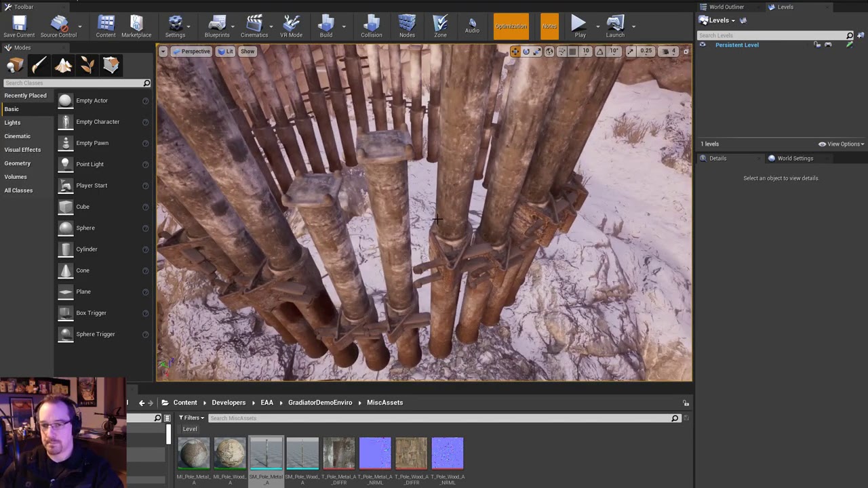868x488 pixels.
Task: Open the Filters dropdown in Content Browser
Action: (x=193, y=418)
